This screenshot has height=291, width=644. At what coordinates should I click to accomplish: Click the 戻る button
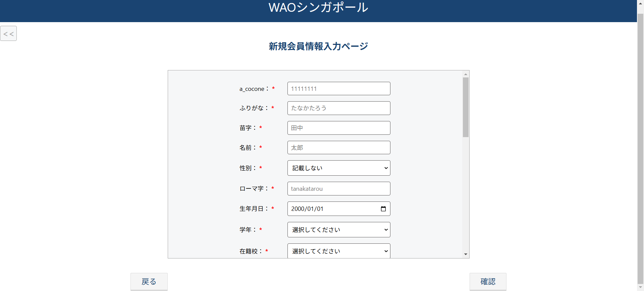pos(149,282)
